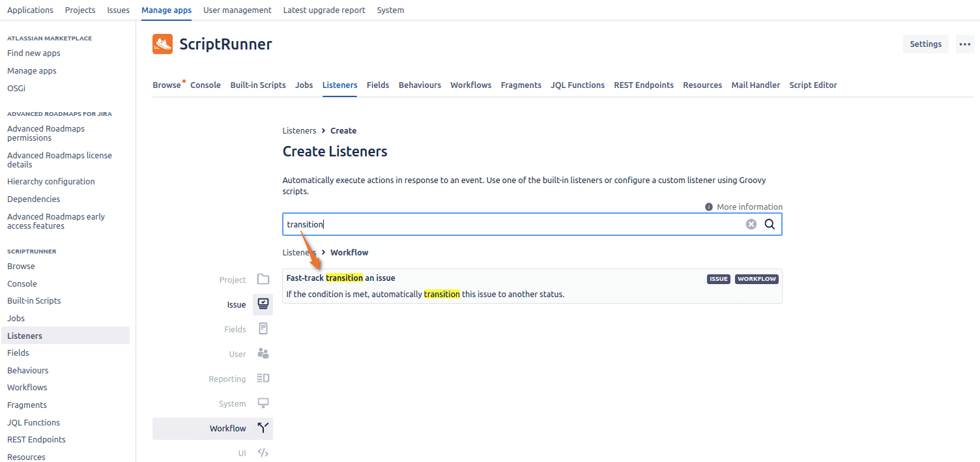Open the Settings button
Image resolution: width=980 pixels, height=462 pixels.
coord(925,44)
